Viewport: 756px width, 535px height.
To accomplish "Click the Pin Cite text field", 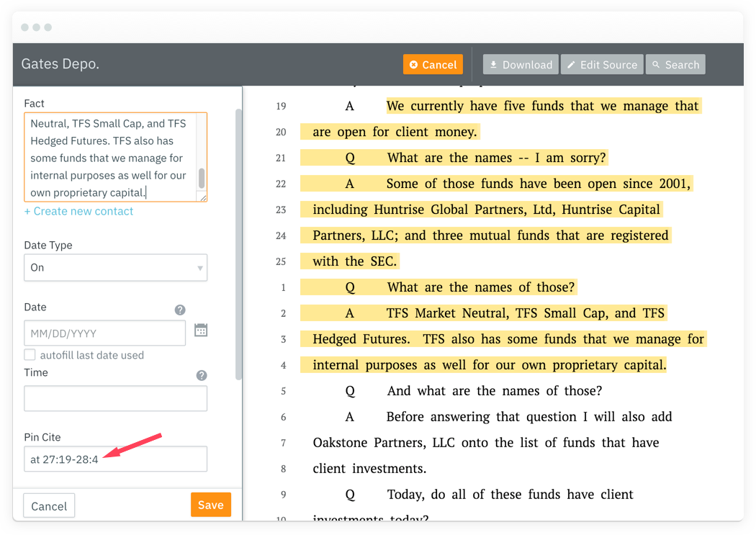I will click(x=115, y=459).
